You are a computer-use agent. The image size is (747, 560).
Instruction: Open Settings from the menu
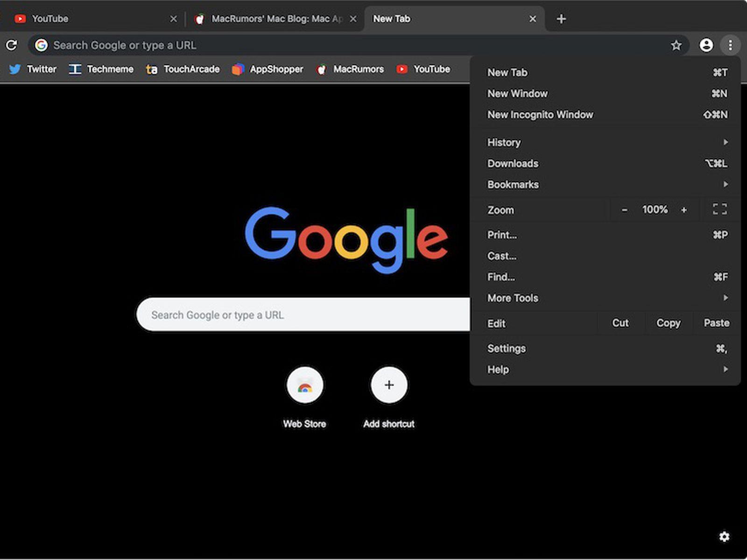coord(606,348)
